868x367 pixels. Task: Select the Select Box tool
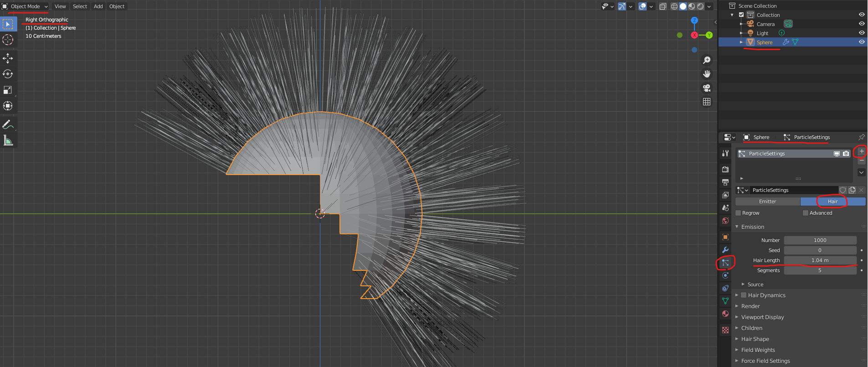click(8, 24)
